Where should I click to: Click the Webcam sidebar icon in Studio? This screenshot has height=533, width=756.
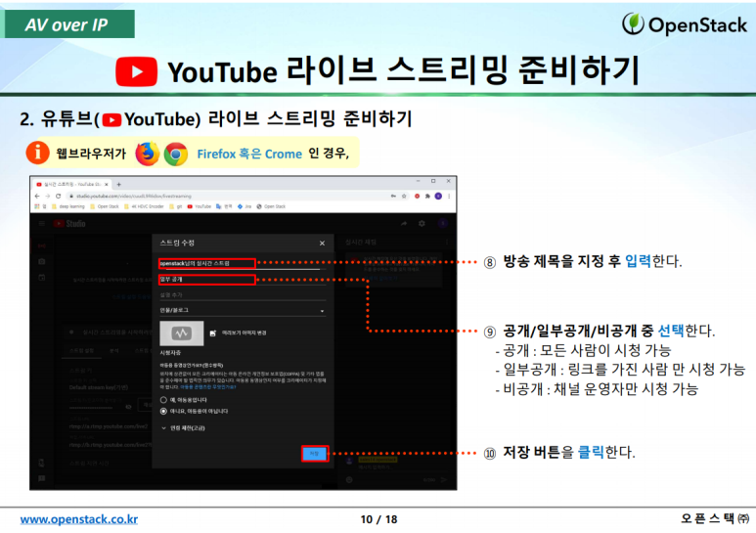[42, 261]
